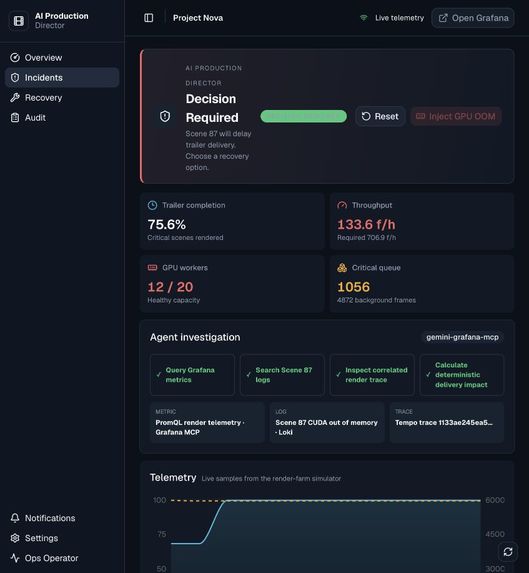Click the Scene 87 will delay trailer delivery message
Viewport: 529px width, 573px height.
coord(218,151)
